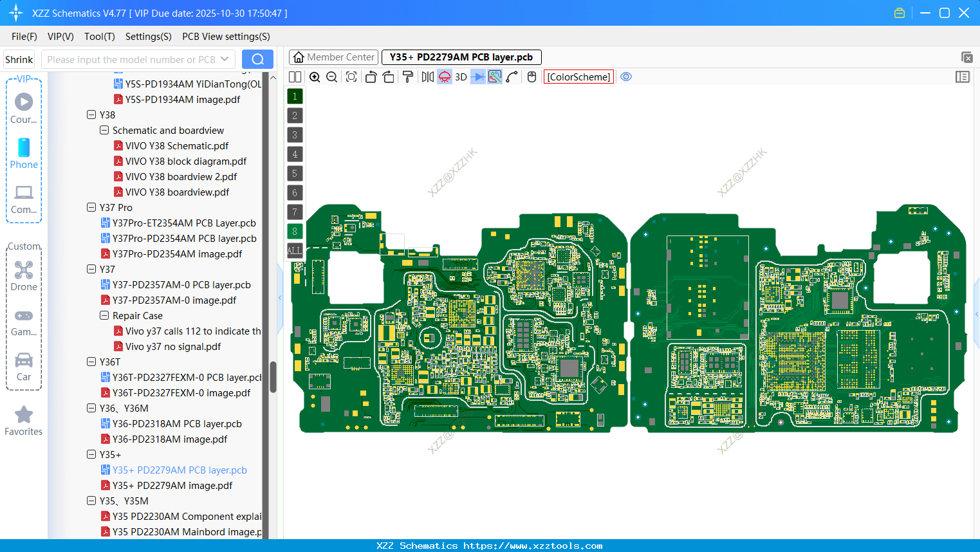Screen dimensions: 980x552
Task: Click the mirror flip board icon
Action: (429, 77)
